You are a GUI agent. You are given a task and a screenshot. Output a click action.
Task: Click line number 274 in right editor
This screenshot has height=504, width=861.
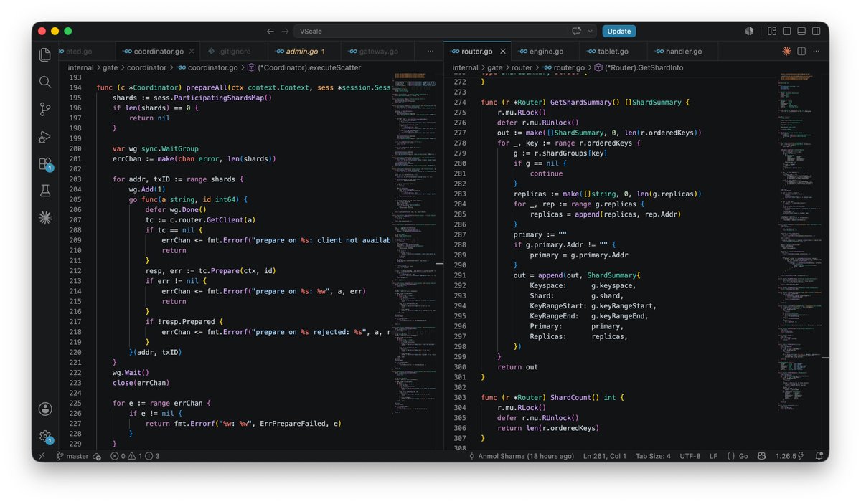[460, 103]
